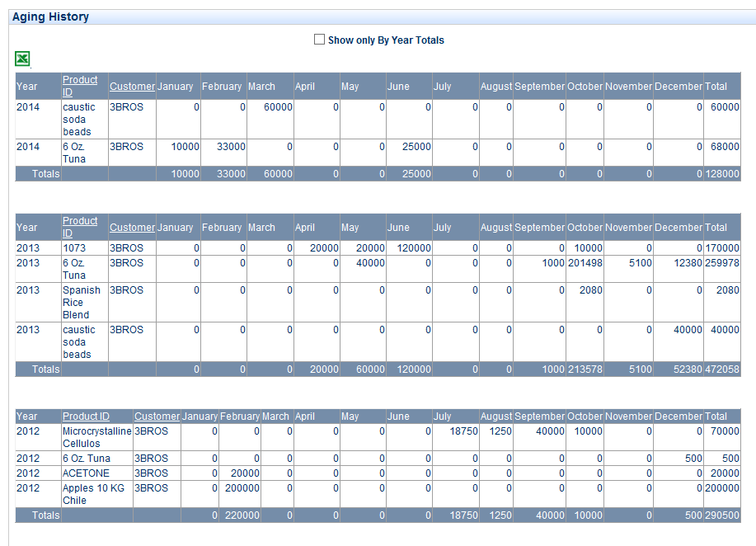
Task: Click the Aging History section header
Action: (50, 16)
